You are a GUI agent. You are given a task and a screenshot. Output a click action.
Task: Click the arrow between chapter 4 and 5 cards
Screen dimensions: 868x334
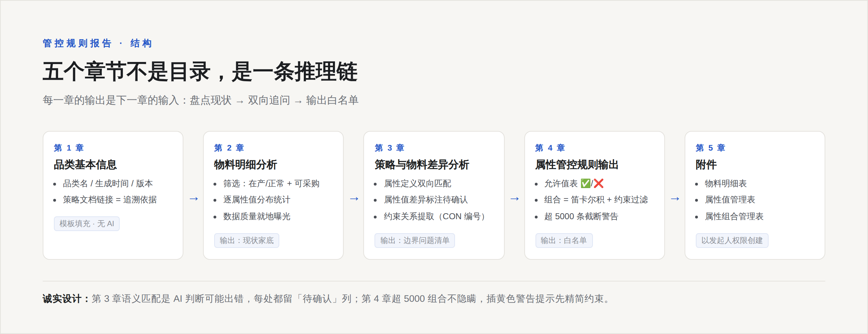pyautogui.click(x=675, y=199)
